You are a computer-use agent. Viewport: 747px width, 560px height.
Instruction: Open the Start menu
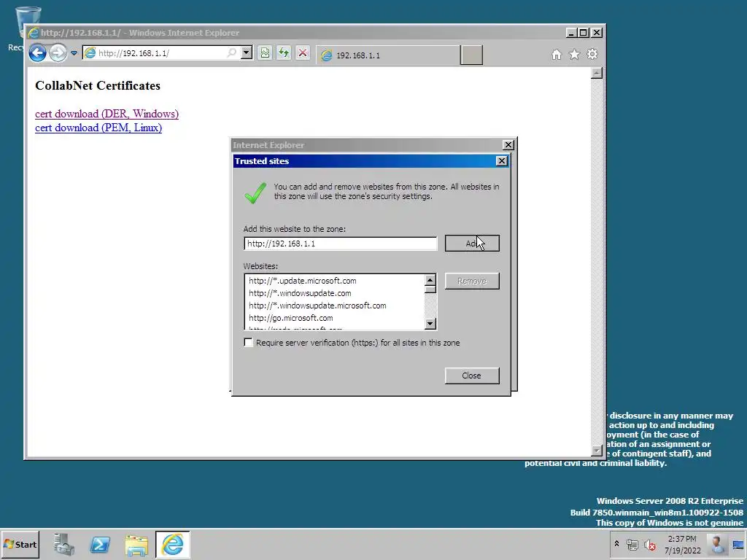[20, 544]
